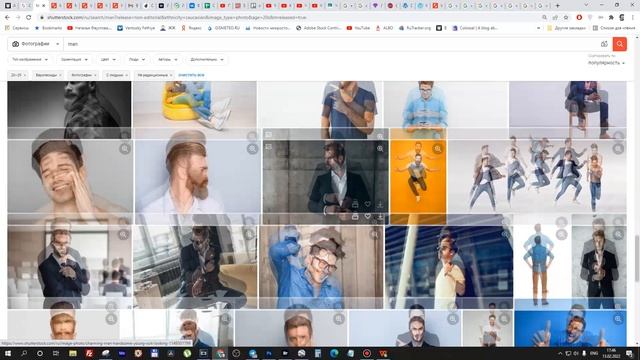Open search by image camera icon
Screen dimensions: 640x360
tap(604, 44)
